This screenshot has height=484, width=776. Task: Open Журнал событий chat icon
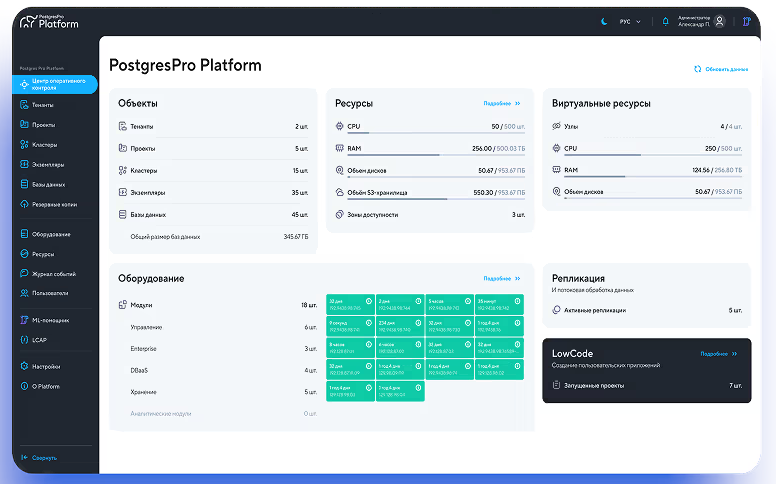click(24, 273)
